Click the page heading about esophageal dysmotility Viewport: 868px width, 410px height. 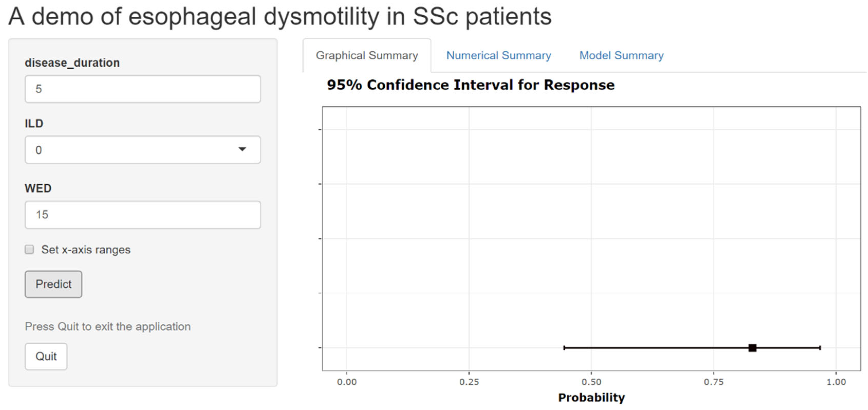(280, 16)
